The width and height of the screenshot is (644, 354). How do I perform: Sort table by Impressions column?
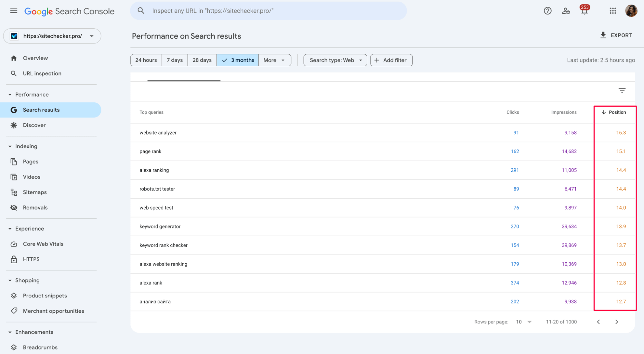[564, 112]
